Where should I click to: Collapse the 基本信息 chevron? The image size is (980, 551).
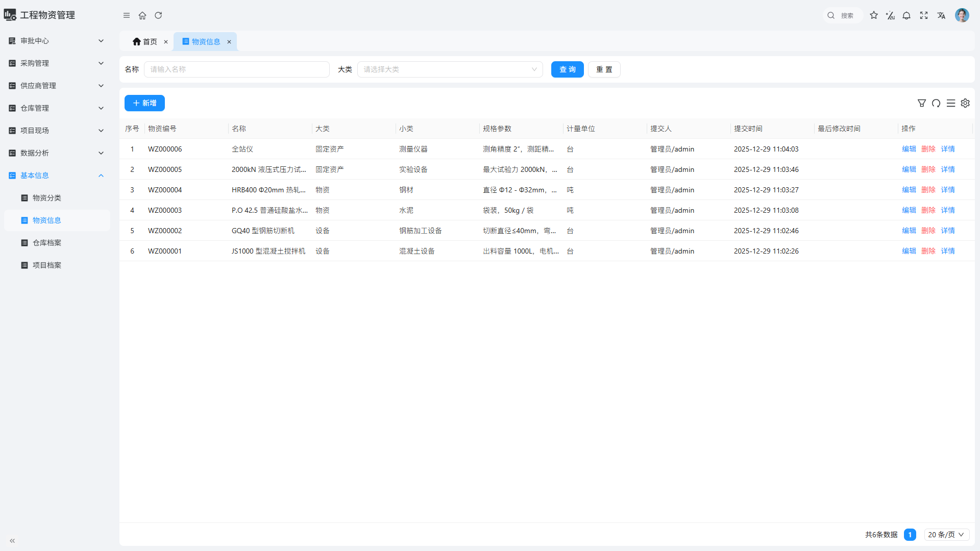pyautogui.click(x=101, y=176)
